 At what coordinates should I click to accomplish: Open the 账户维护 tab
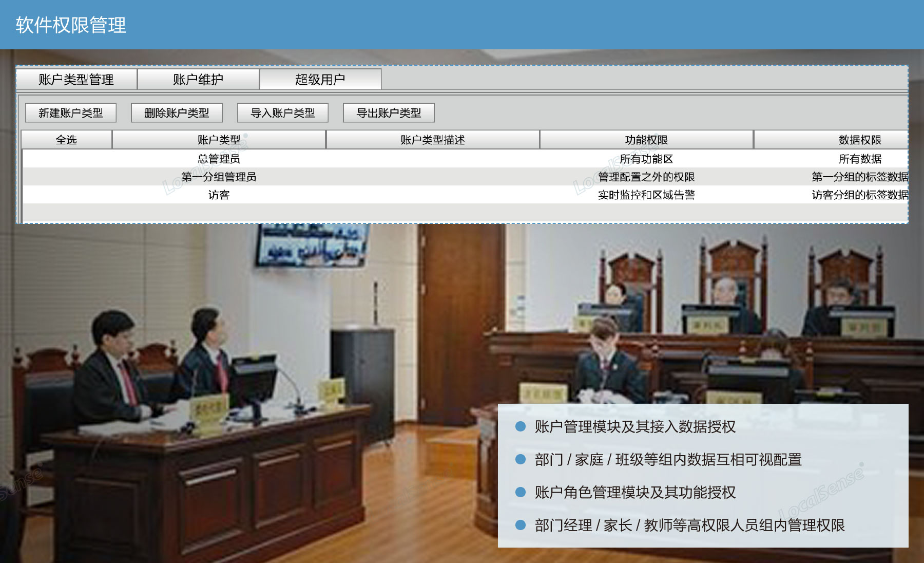pyautogui.click(x=198, y=80)
